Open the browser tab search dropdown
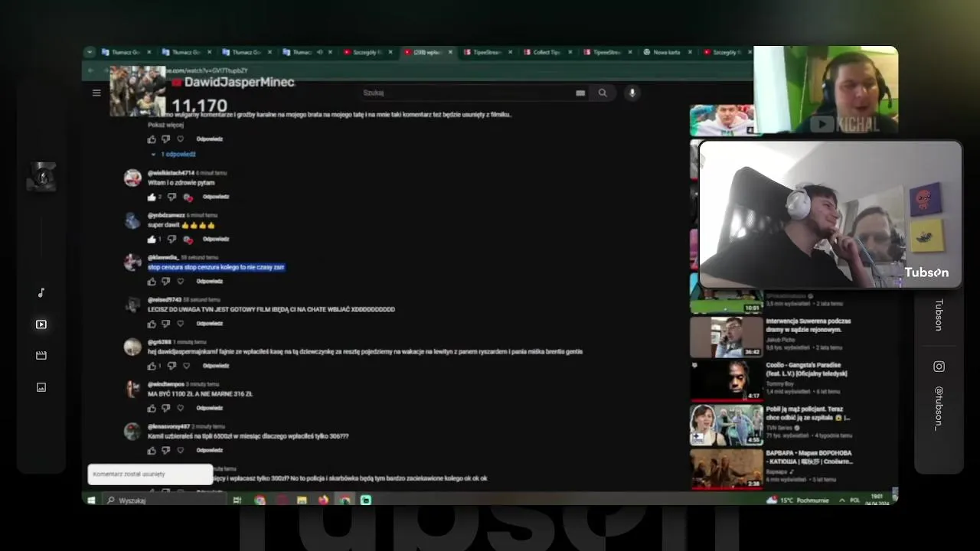This screenshot has width=980, height=551. [x=90, y=52]
